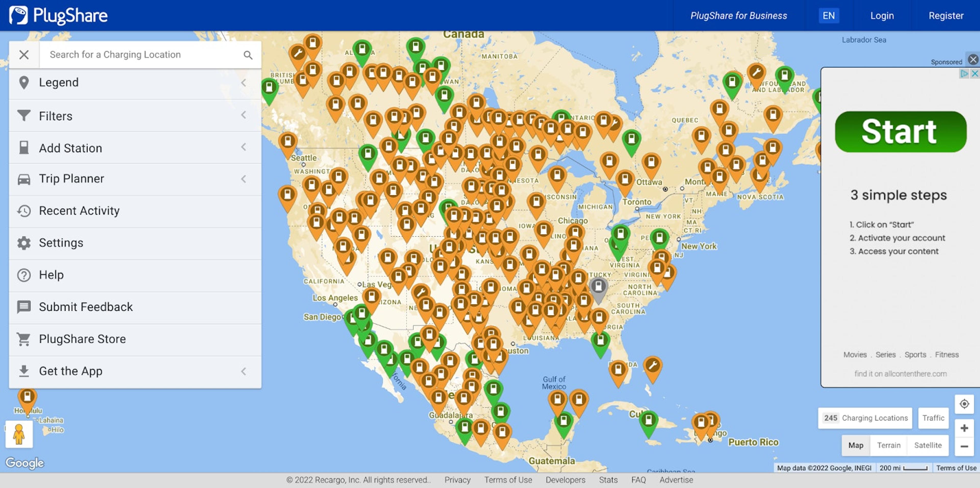The image size is (980, 488).
Task: Click the PlugShare logo
Action: coord(58,15)
